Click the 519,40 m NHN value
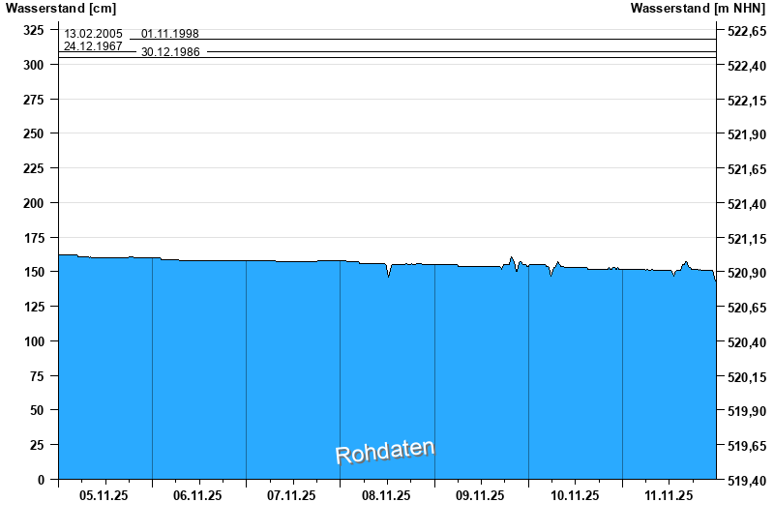 (x=747, y=480)
